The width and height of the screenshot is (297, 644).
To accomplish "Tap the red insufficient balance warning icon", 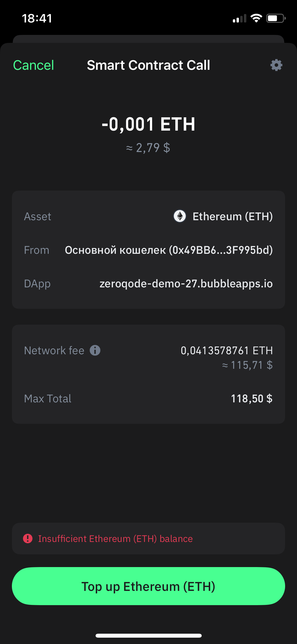I will point(28,539).
